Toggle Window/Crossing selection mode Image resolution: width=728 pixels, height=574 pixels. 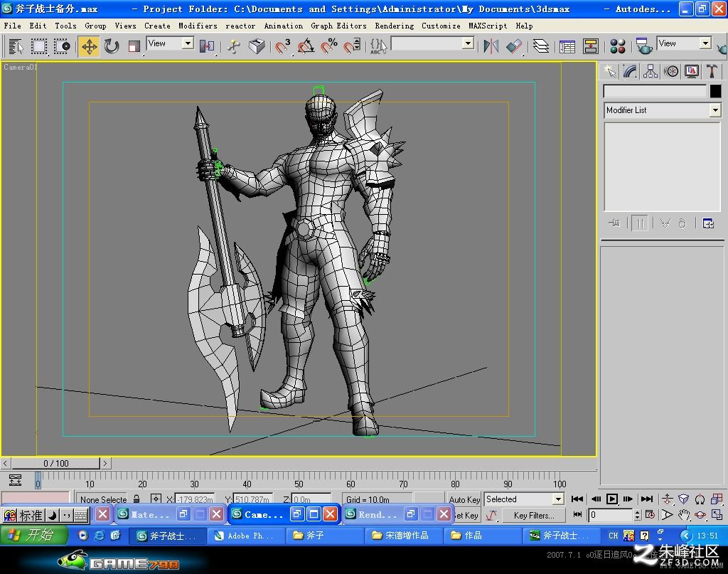62,46
